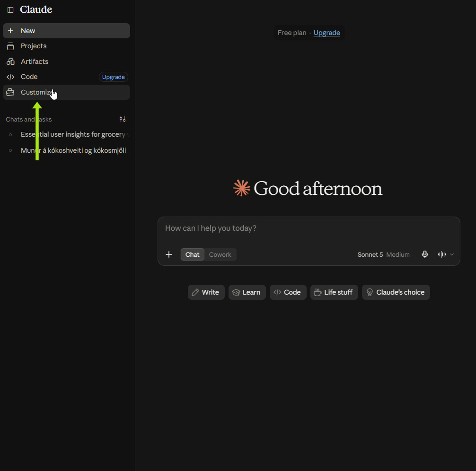476x471 pixels.
Task: Start voice mode with the waveform icon
Action: (442, 254)
